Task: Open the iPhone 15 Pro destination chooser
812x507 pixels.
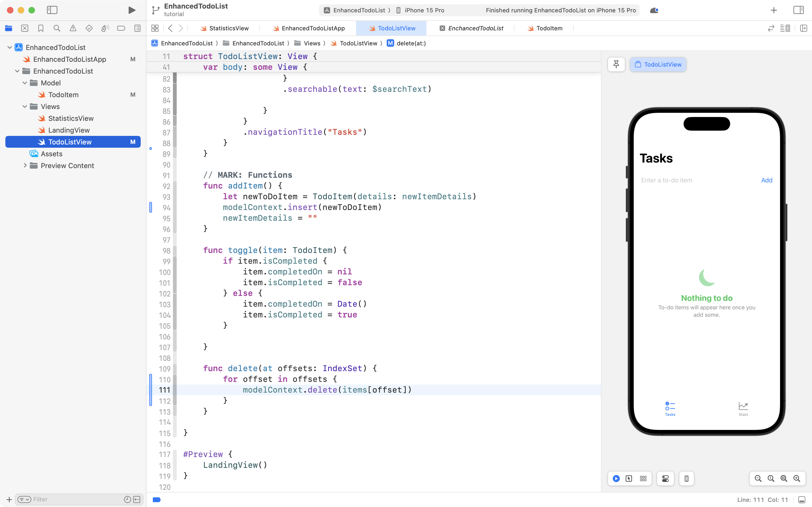Action: tap(423, 10)
